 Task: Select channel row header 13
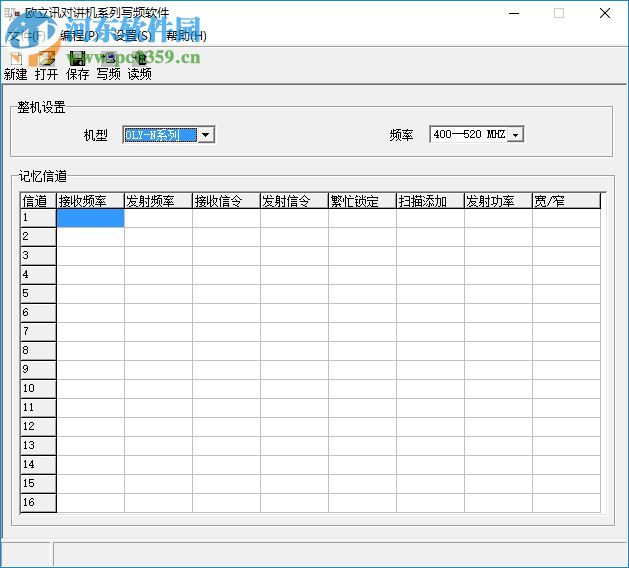(x=39, y=446)
